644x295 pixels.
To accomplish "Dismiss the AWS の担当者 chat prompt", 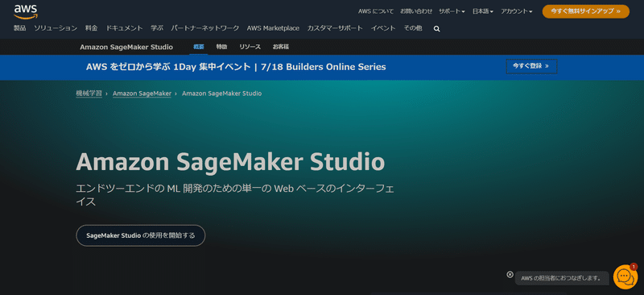I will (x=510, y=274).
